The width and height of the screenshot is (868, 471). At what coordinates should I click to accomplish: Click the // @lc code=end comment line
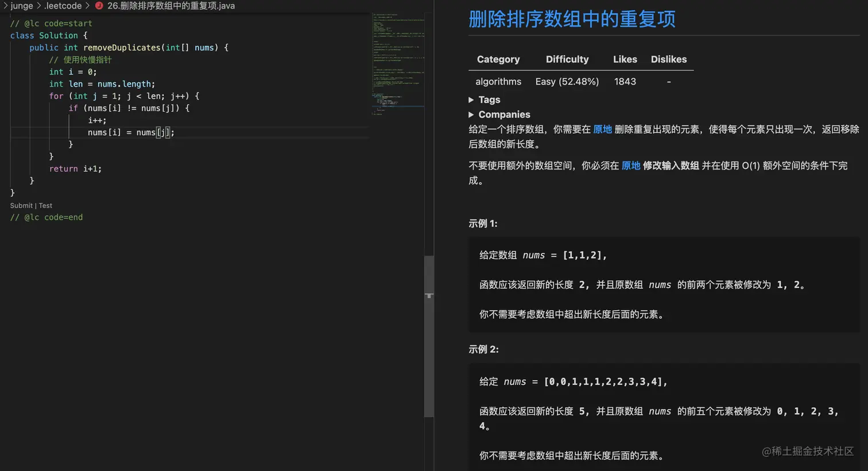[46, 218]
